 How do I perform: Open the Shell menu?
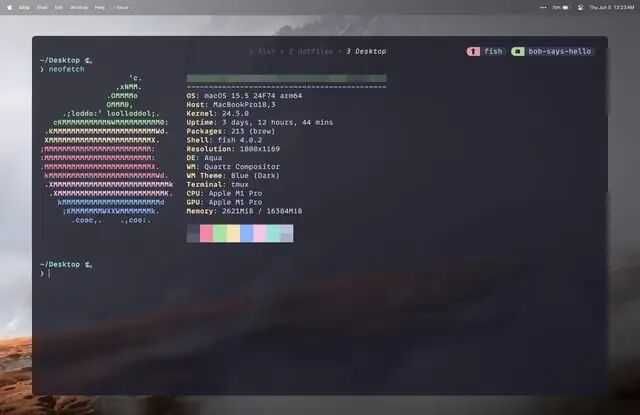[42, 7]
